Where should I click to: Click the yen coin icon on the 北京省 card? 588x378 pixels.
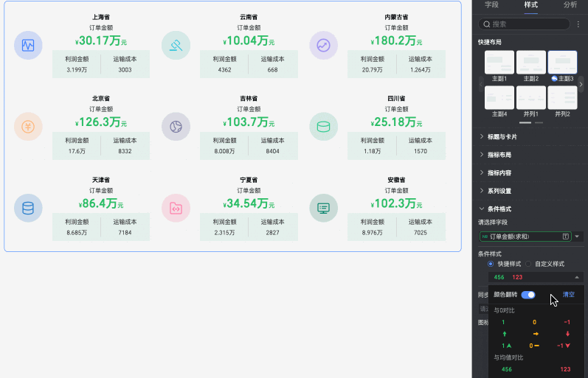tap(28, 127)
